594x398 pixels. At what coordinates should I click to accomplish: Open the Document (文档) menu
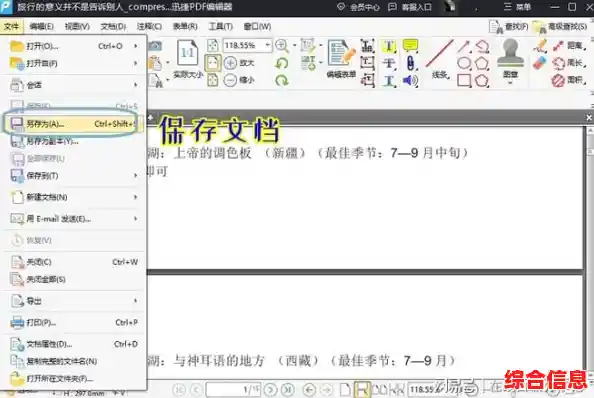(x=113, y=27)
